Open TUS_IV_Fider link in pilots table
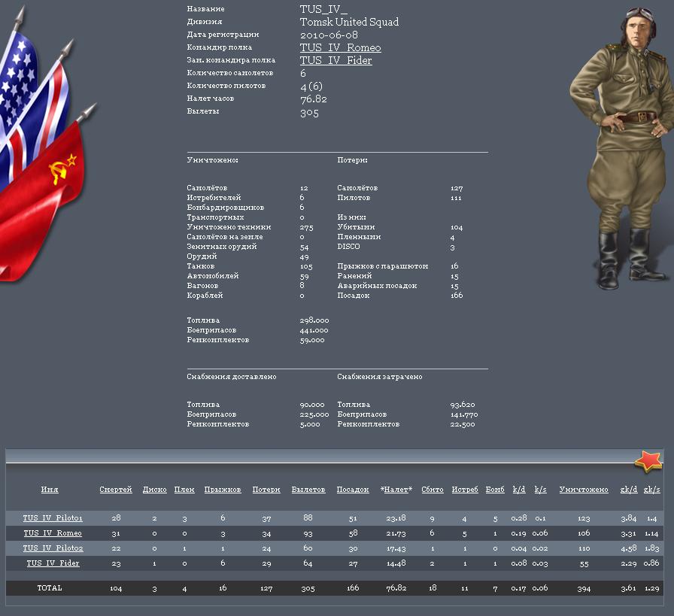 click(53, 563)
